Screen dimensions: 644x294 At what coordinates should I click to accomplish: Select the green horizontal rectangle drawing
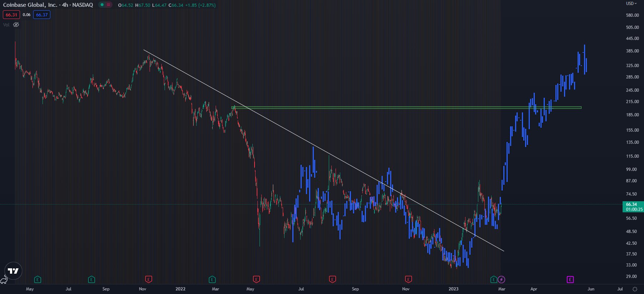406,107
